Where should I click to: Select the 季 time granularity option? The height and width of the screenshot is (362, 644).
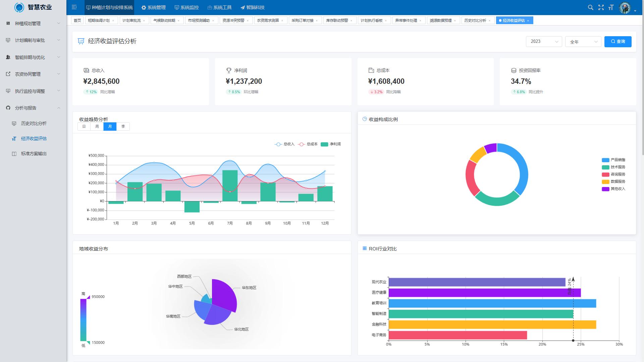(x=123, y=126)
